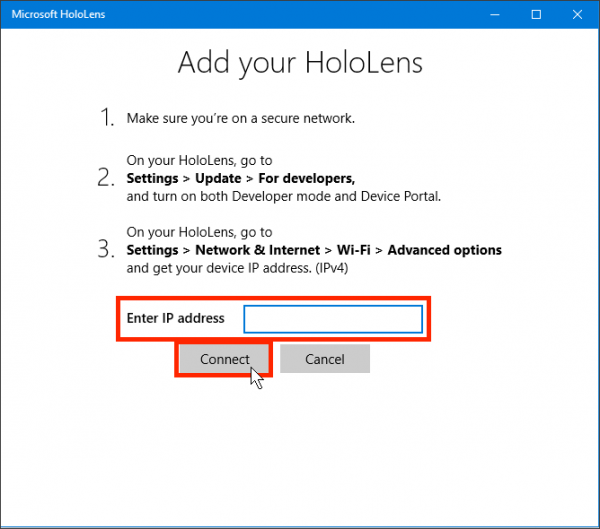Focus the Enter IP address field
The image size is (600, 529).
333,319
